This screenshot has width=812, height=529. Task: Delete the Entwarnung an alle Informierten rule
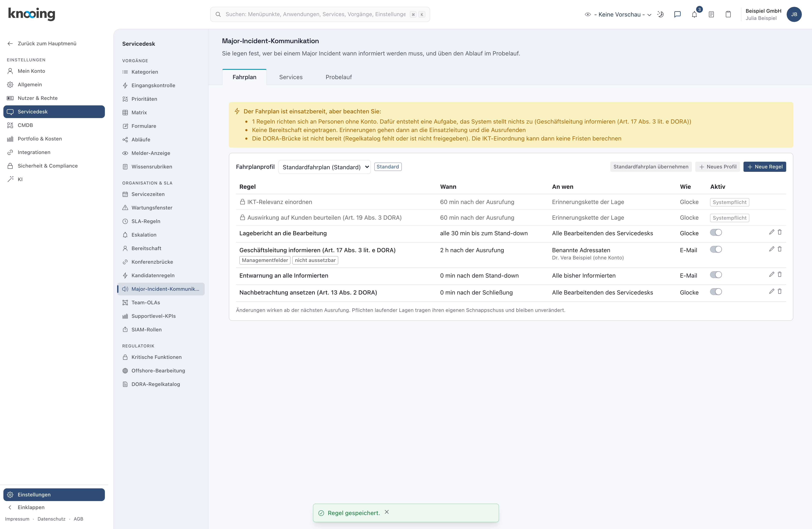[780, 275]
